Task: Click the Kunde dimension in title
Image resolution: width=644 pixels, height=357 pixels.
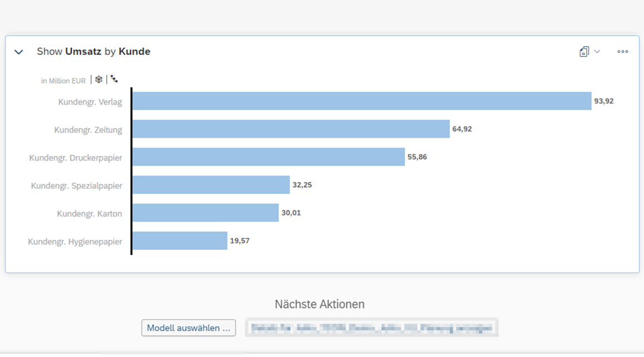Action: [x=134, y=52]
